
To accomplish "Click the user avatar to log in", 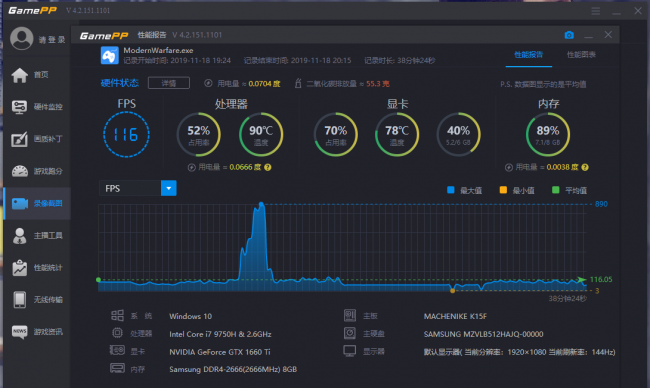I will tap(22, 39).
